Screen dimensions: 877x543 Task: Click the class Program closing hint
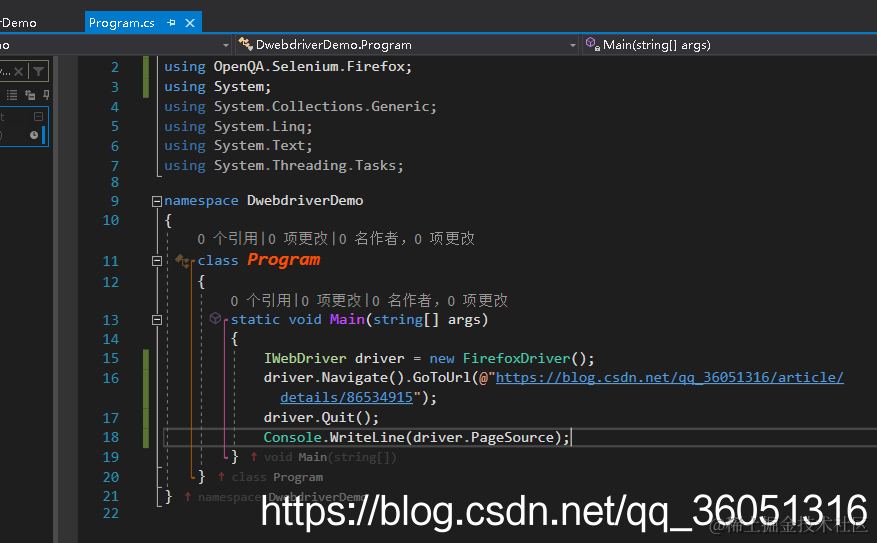pyautogui.click(x=277, y=477)
